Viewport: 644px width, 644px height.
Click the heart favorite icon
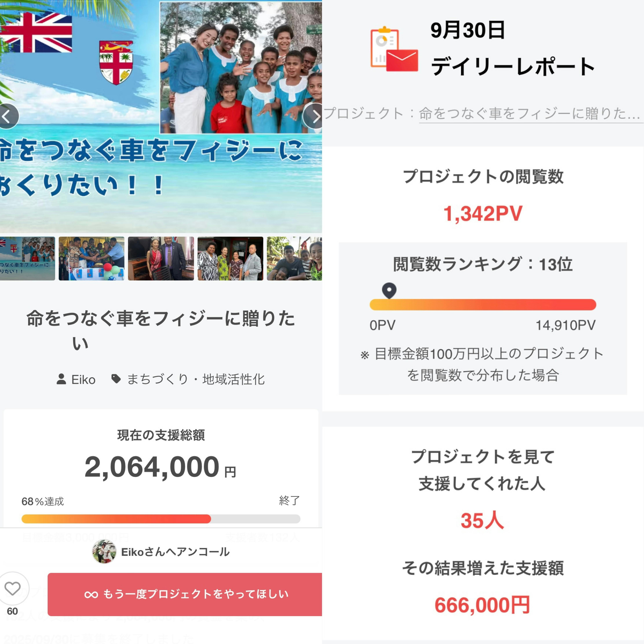point(13,589)
